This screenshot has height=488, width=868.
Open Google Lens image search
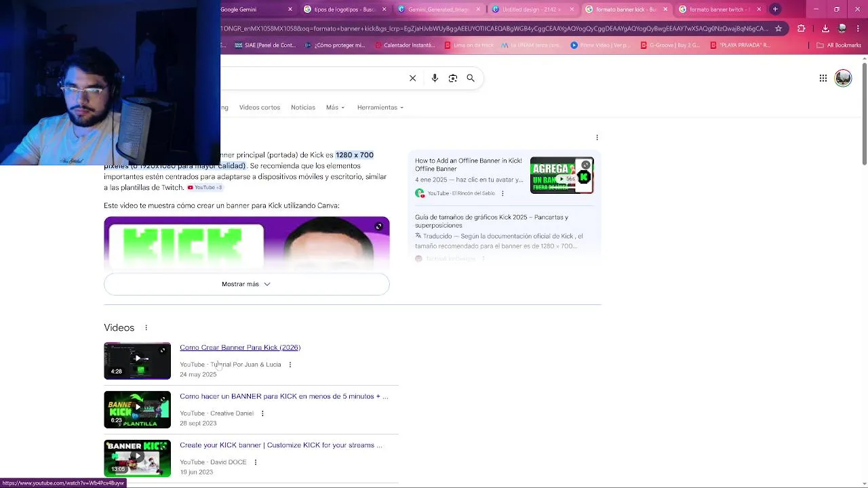[453, 78]
